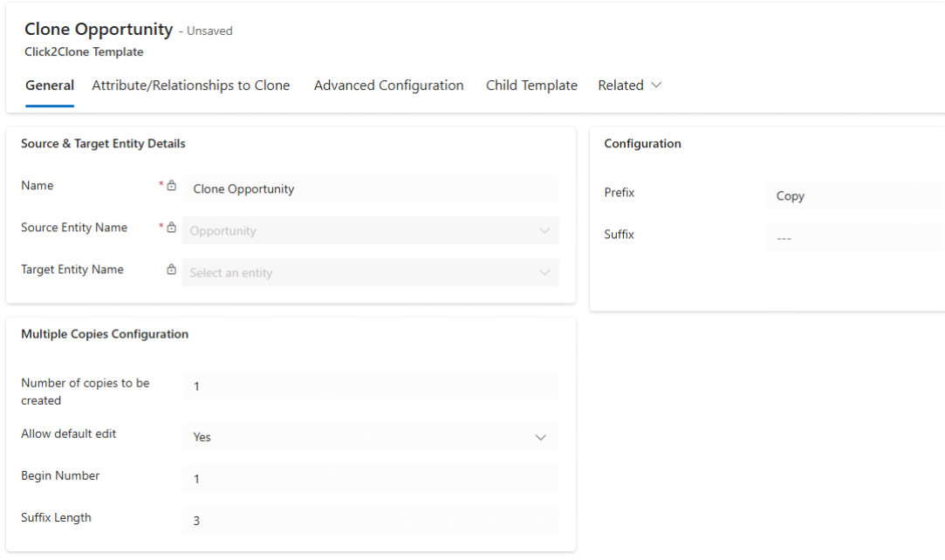Click the Name input field
The height and width of the screenshot is (560, 945).
370,189
